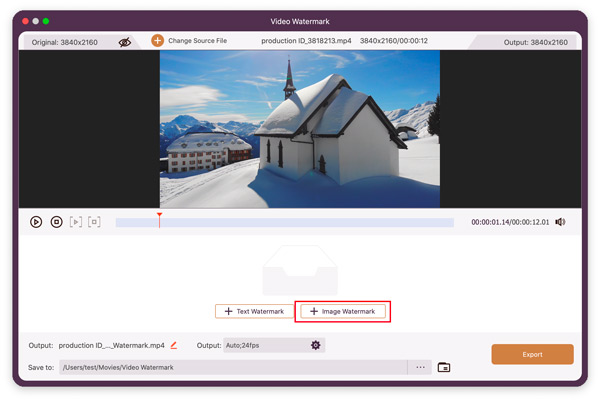600x401 pixels.
Task: Click the blue timeline progress bar
Action: point(285,223)
